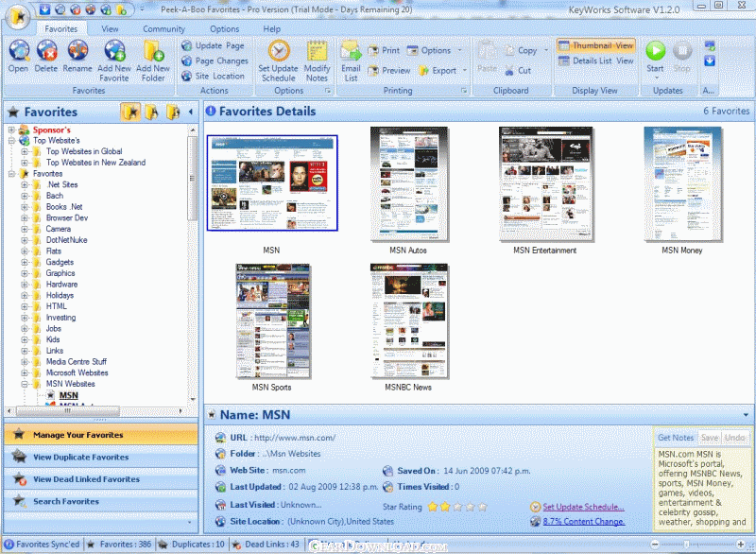Open the Community ribbon tab
The height and width of the screenshot is (554, 756).
(x=163, y=29)
